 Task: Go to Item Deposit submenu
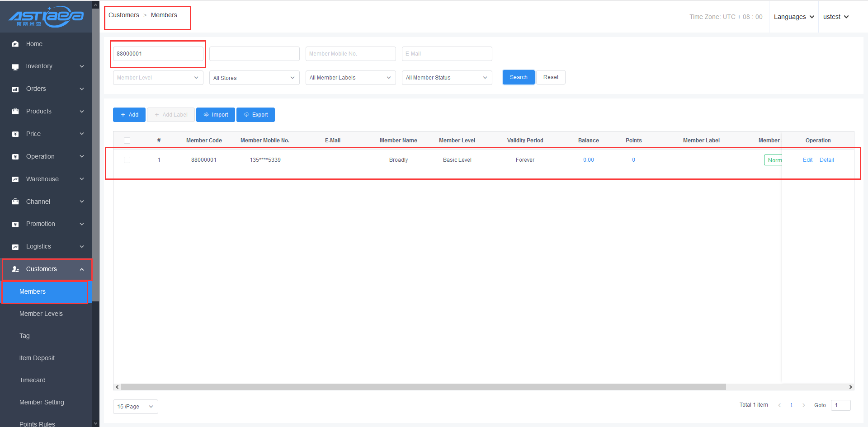[x=37, y=358]
